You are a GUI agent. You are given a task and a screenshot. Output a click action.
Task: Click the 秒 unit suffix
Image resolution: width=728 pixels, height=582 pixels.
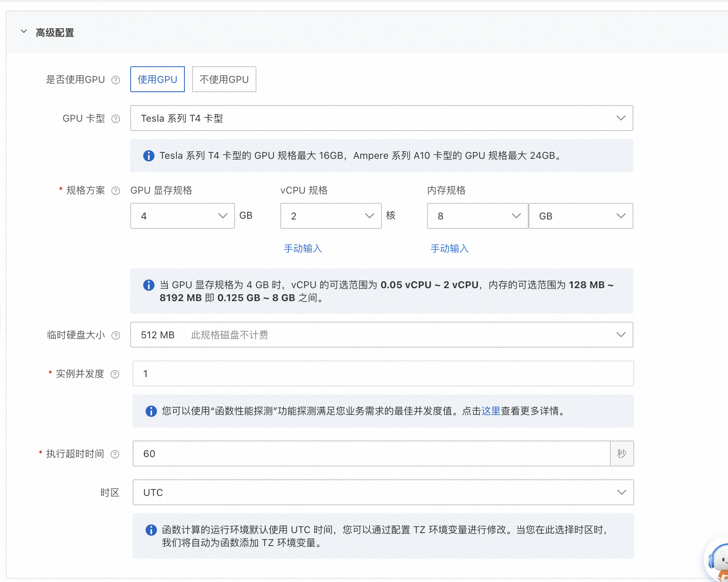(x=622, y=453)
